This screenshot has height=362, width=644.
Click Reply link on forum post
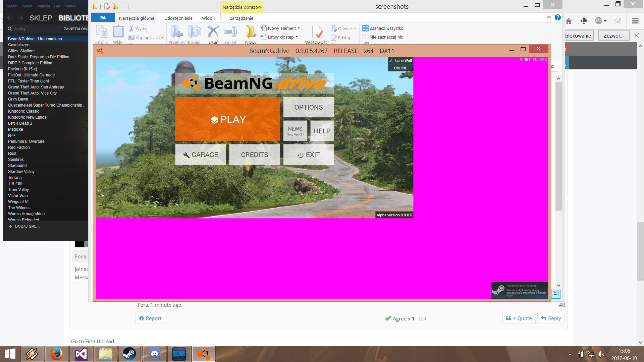point(551,318)
